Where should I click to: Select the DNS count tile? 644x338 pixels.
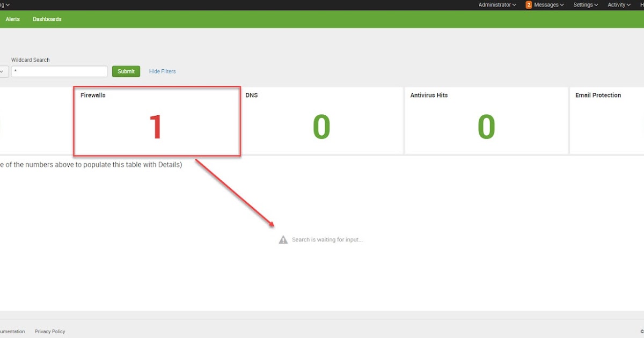tap(322, 121)
